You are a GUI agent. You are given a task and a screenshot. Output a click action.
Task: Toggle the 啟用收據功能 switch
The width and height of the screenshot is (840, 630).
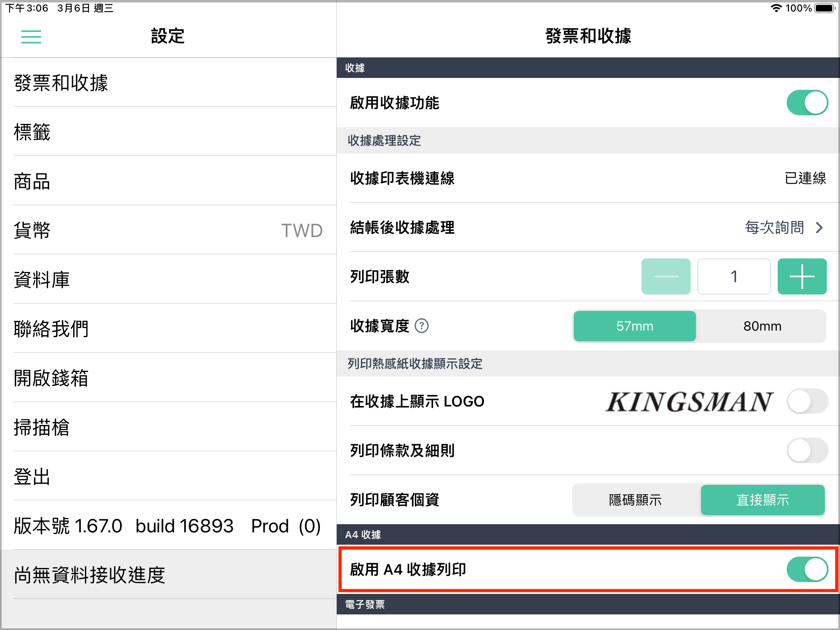pyautogui.click(x=807, y=103)
